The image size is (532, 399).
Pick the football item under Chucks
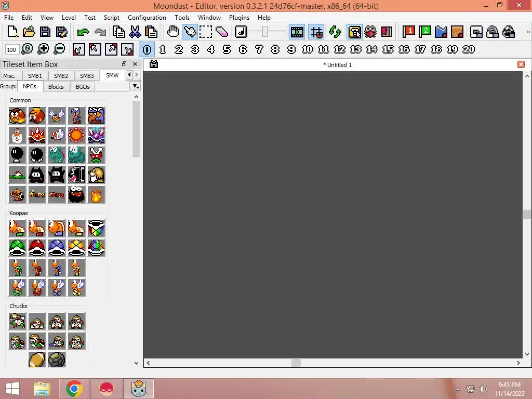(x=37, y=360)
